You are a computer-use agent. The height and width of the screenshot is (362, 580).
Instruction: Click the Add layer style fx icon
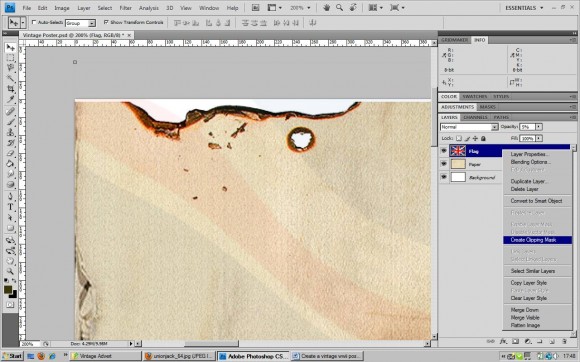coord(503,341)
